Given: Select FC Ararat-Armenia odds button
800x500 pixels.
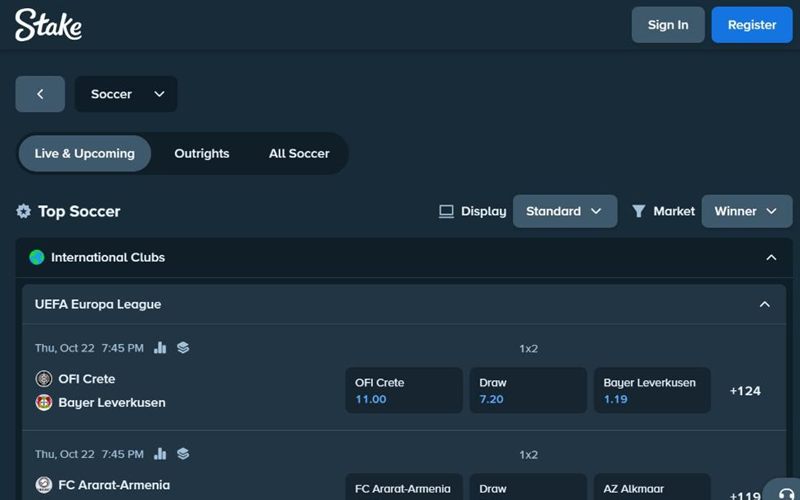Looking at the screenshot, I should (x=404, y=487).
